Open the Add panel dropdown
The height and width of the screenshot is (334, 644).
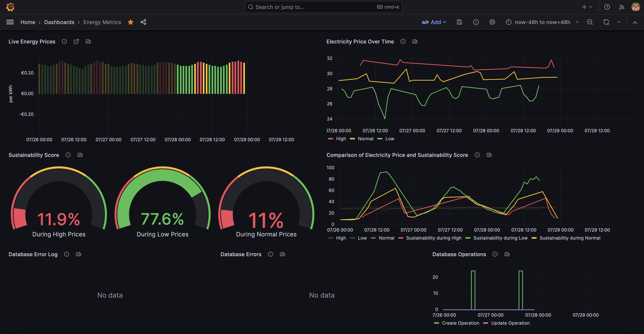434,22
